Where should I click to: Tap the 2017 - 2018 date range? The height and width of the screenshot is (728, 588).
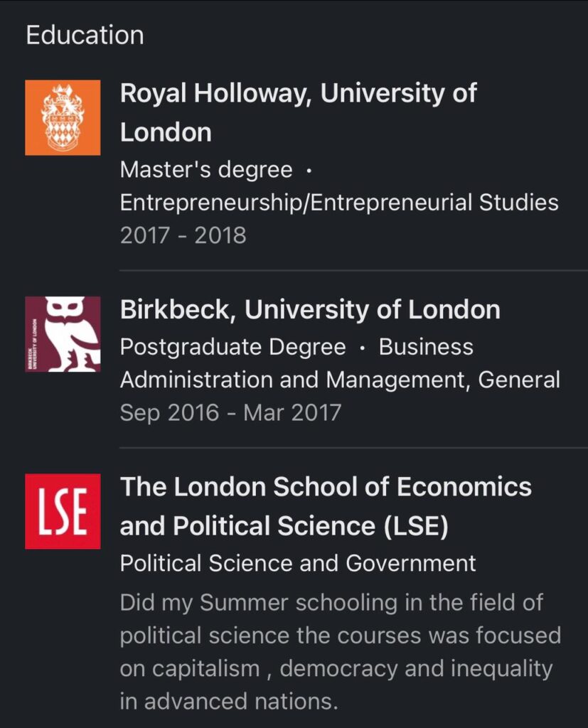point(183,235)
